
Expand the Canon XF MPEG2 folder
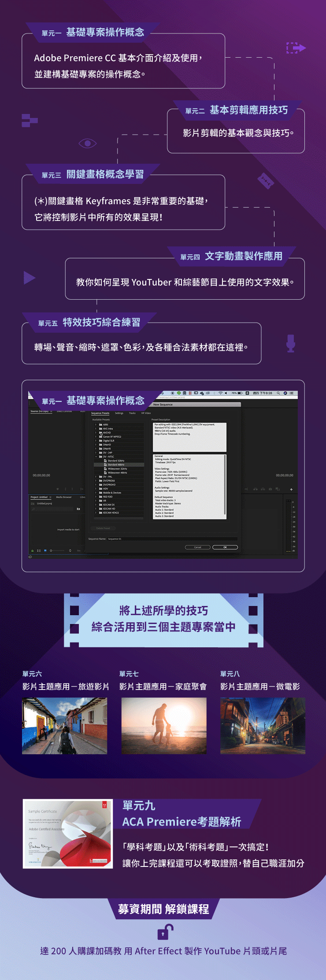coord(96,437)
